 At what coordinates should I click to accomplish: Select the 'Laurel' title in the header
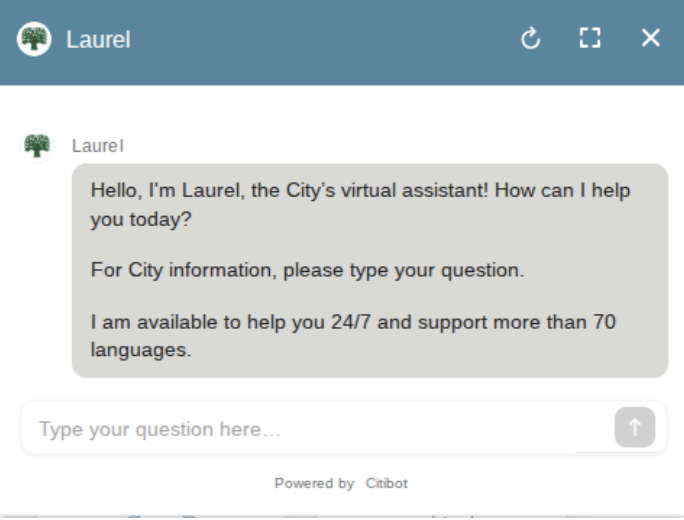point(98,39)
